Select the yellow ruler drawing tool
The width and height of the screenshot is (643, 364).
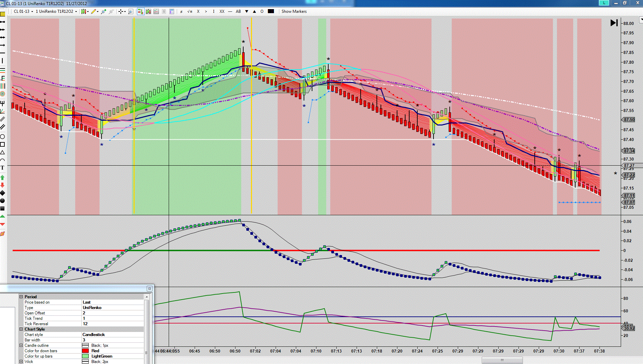(x=3, y=14)
